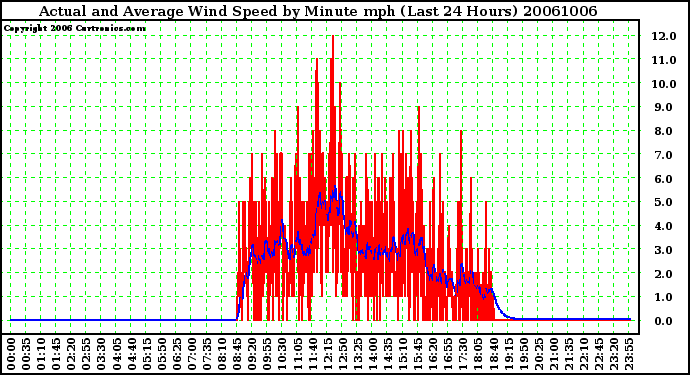Click the Copyright 2006 Cartronics.com text

pyautogui.click(x=75, y=29)
